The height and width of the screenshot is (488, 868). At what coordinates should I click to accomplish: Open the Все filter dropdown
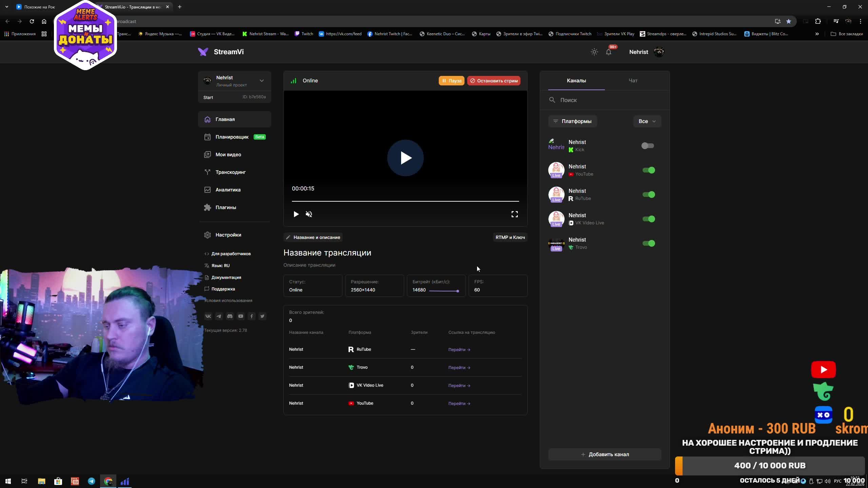(647, 121)
